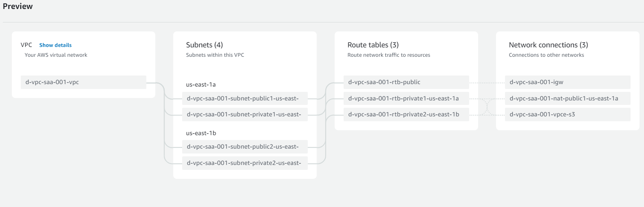The height and width of the screenshot is (207, 644).
Task: Select the subnet-private1 node in us-east-1a
Action: pos(245,114)
